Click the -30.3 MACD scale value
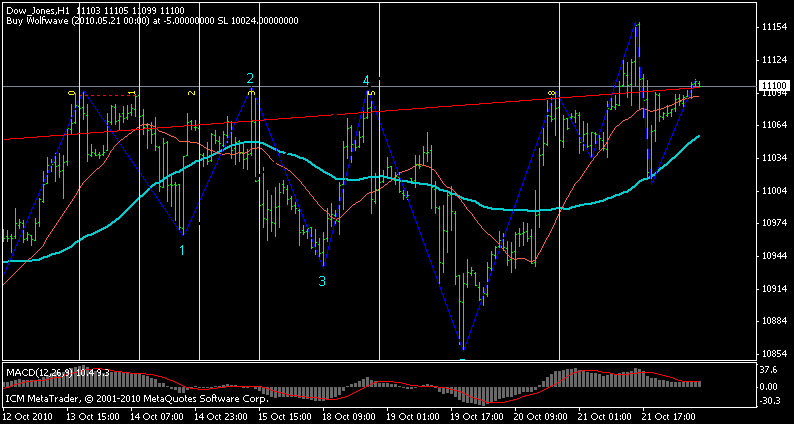 770,400
